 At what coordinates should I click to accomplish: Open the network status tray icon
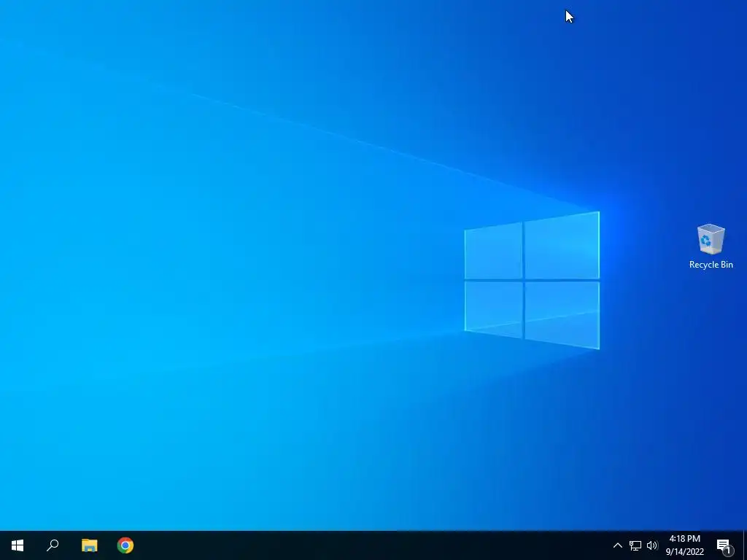point(635,545)
